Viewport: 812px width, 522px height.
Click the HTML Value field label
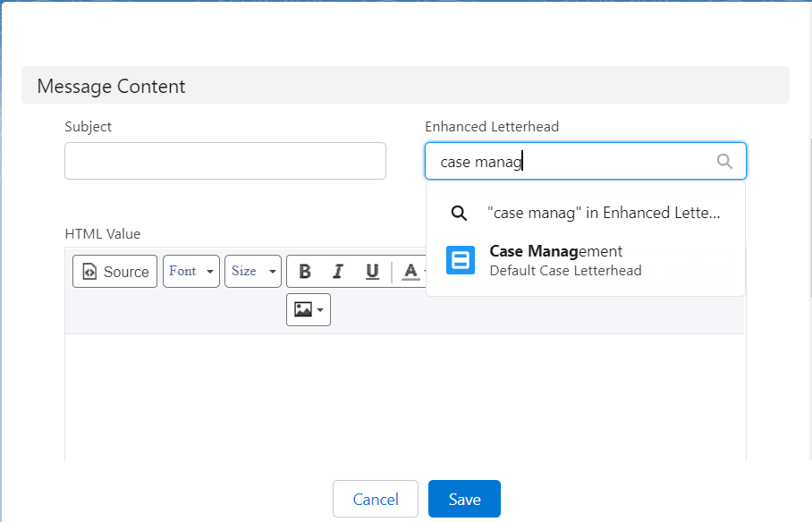coord(103,234)
